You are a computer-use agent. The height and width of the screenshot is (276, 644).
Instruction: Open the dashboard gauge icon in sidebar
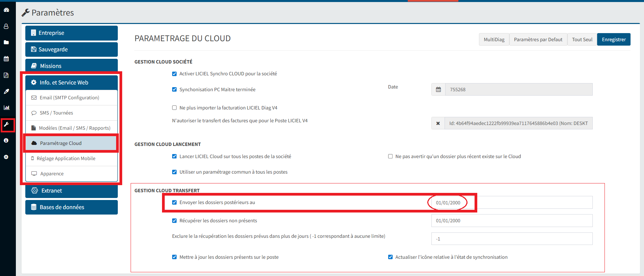6,10
